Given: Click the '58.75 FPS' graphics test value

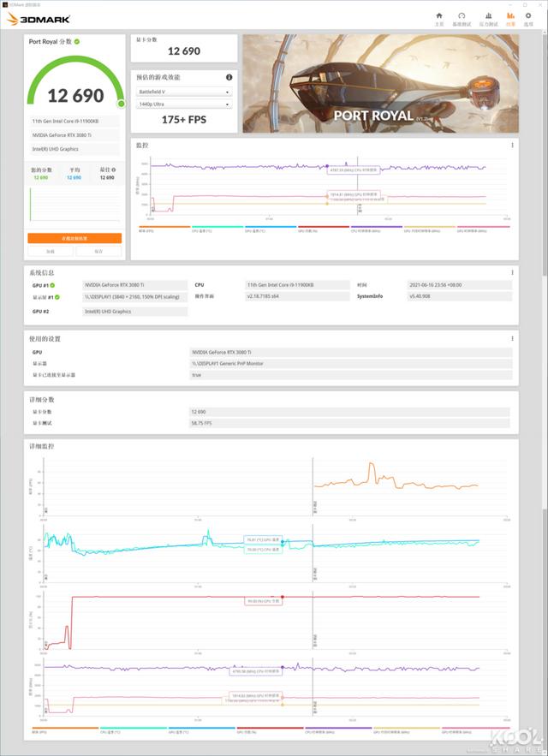Looking at the screenshot, I should pos(349,423).
